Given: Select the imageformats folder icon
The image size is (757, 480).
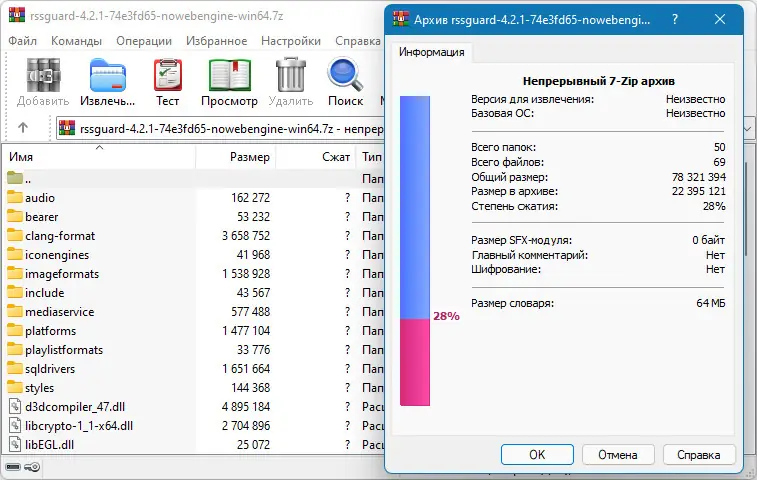Looking at the screenshot, I should coord(15,273).
